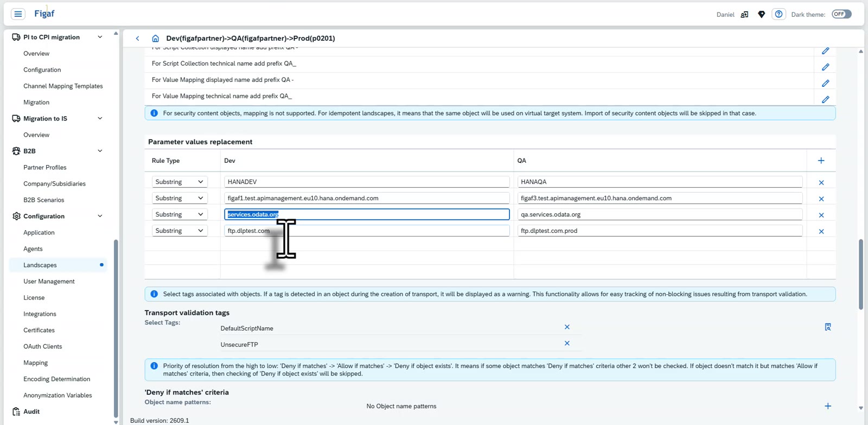Collapse the Migration to IS section
Screen dimensions: 868x425
coord(100,119)
